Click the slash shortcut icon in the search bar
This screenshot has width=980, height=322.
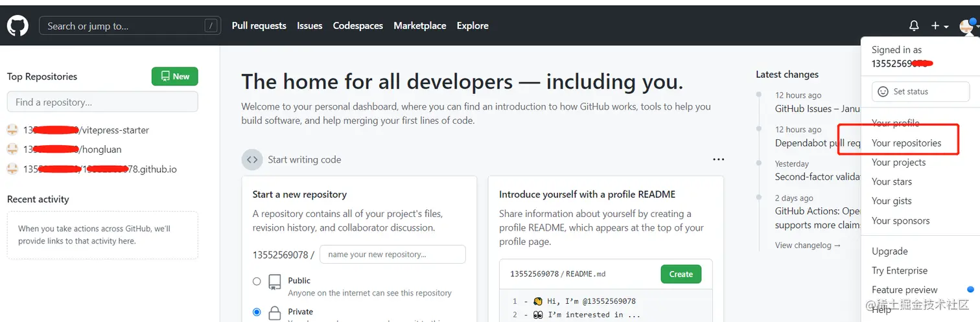(211, 26)
